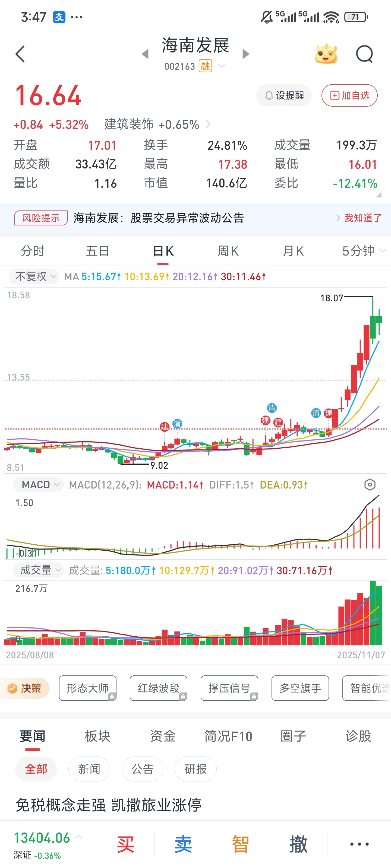Select the 全部 news filter
391x868 pixels.
click(x=36, y=769)
